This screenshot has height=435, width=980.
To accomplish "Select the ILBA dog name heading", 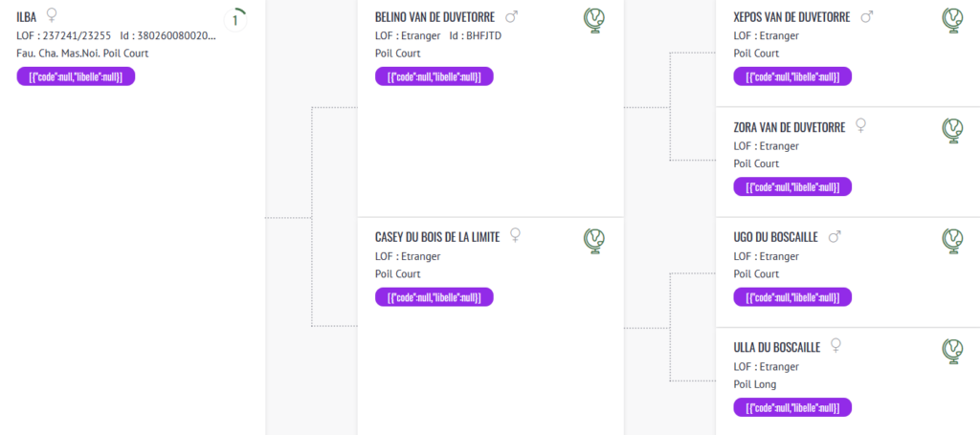I will point(28,17).
